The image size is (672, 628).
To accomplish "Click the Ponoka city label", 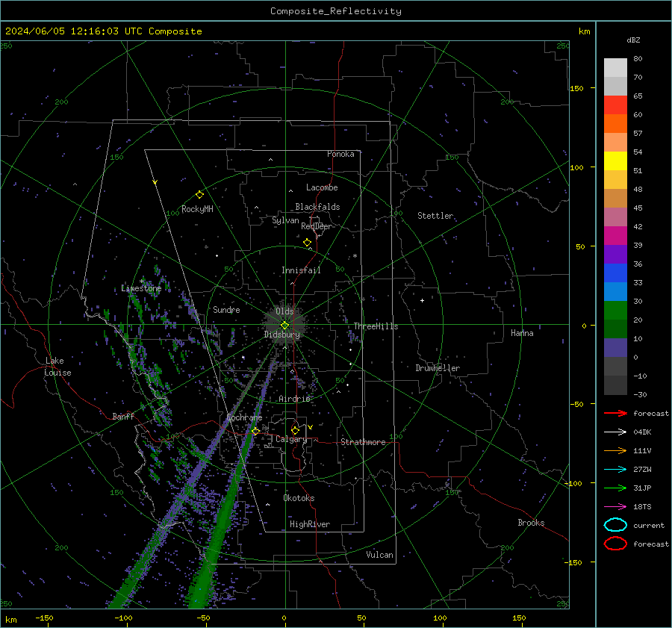I will click(340, 154).
